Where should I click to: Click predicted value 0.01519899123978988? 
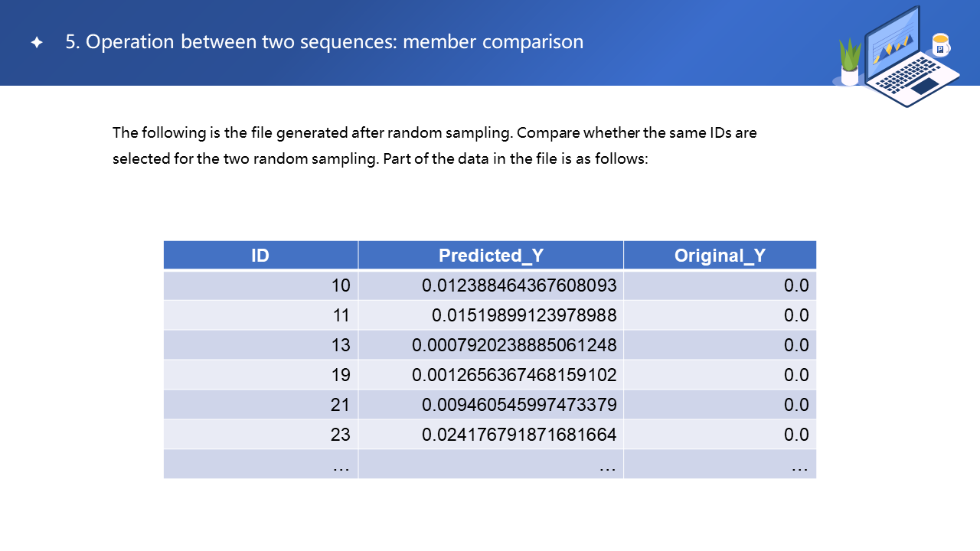(524, 315)
